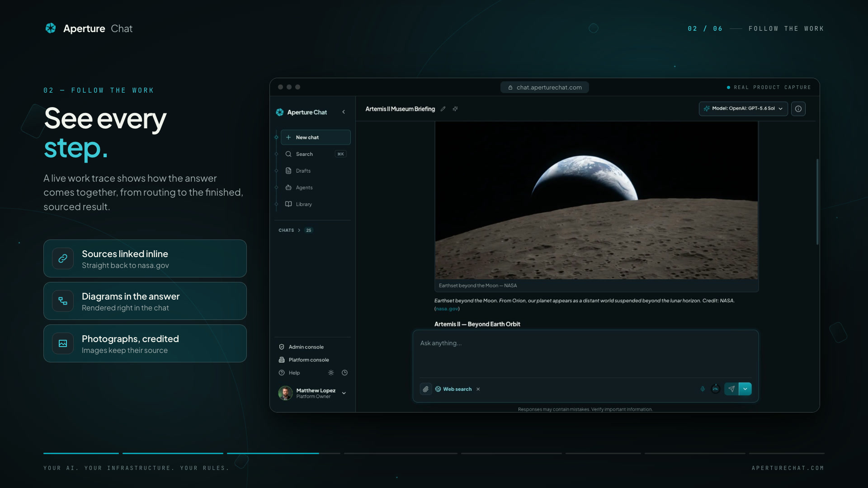This screenshot has height=488, width=868.
Task: Click the Sources linked inline card
Action: tap(145, 258)
